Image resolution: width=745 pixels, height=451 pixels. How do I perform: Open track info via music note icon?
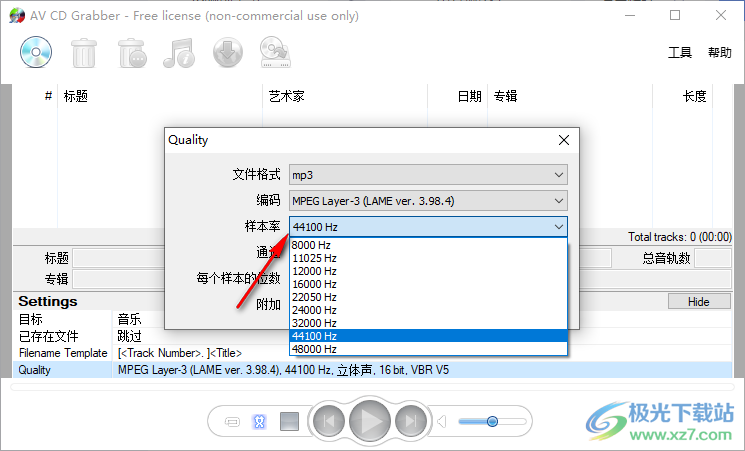pyautogui.click(x=179, y=53)
